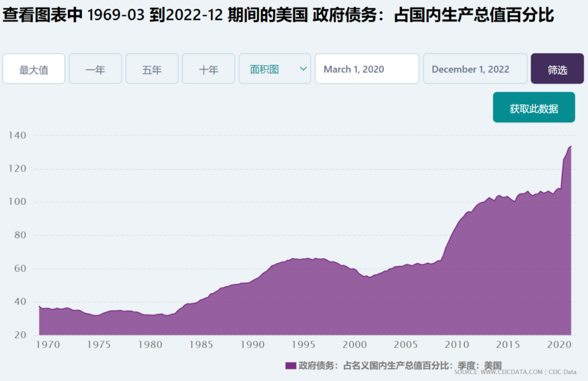Screen dimensions: 588x381
Task: Click the 获取此数据 button
Action: point(534,107)
